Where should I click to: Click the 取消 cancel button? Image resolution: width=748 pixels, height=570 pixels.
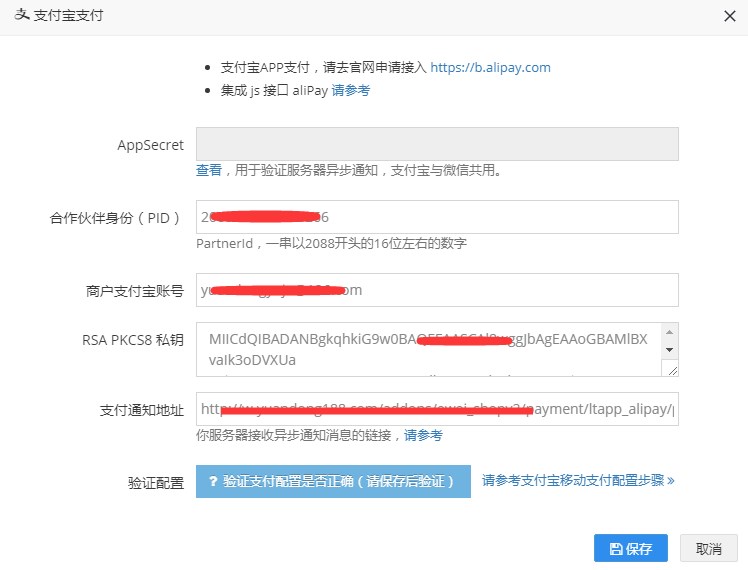[708, 548]
